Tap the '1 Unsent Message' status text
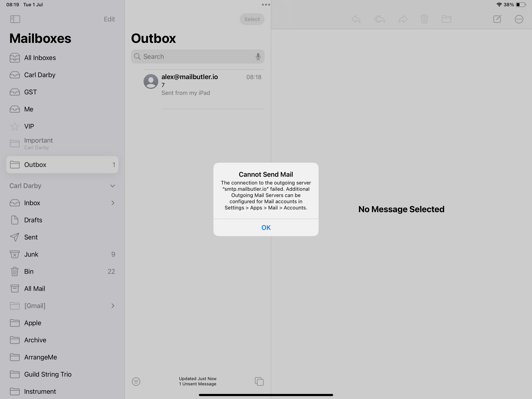 click(x=198, y=384)
